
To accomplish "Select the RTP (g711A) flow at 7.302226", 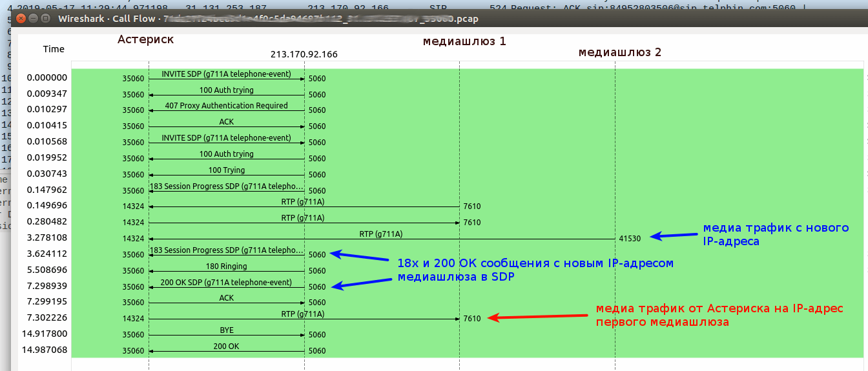I will (304, 315).
